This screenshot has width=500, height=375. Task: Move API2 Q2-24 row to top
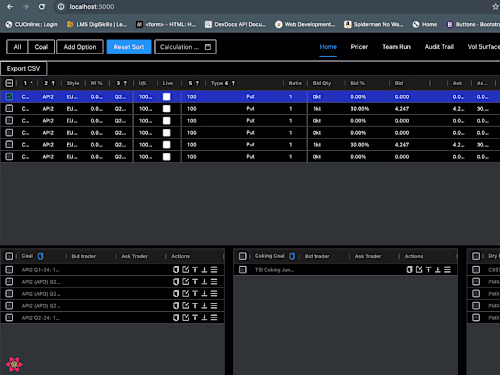click(x=195, y=318)
